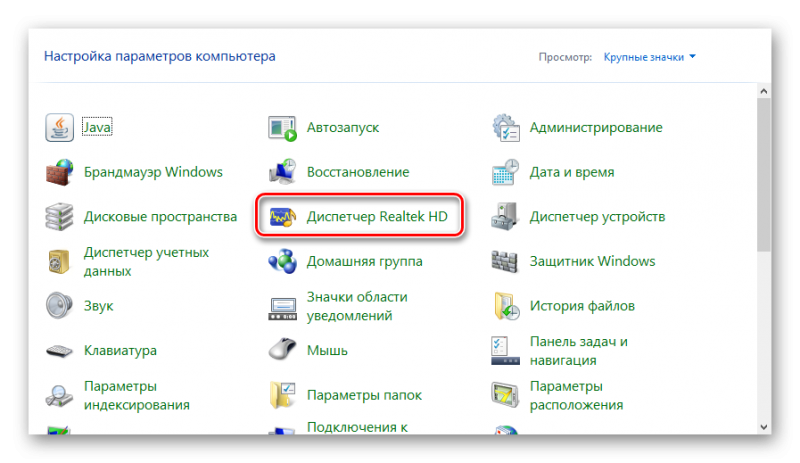The image size is (800, 463).
Task: Click Параметры папок text link
Action: (364, 395)
